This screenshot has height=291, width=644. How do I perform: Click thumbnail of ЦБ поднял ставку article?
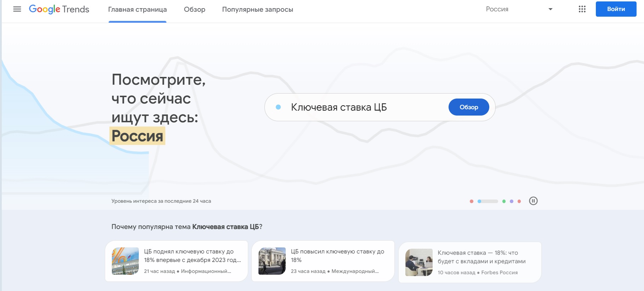pyautogui.click(x=125, y=261)
